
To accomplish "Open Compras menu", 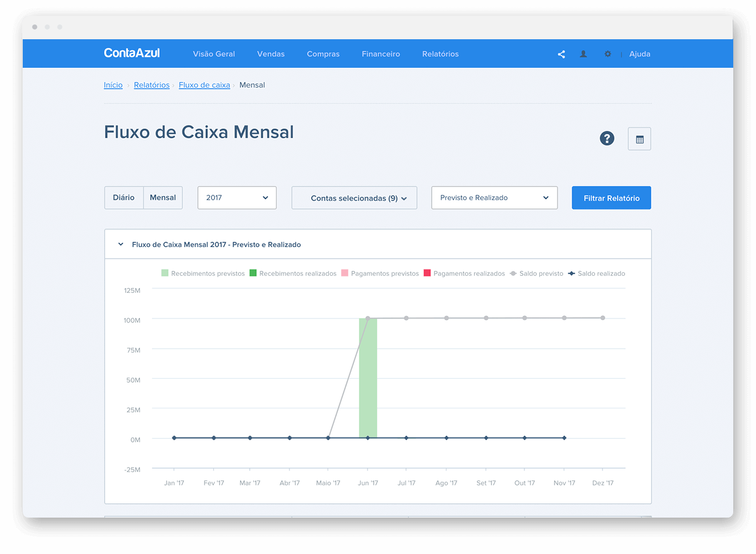I will [323, 54].
